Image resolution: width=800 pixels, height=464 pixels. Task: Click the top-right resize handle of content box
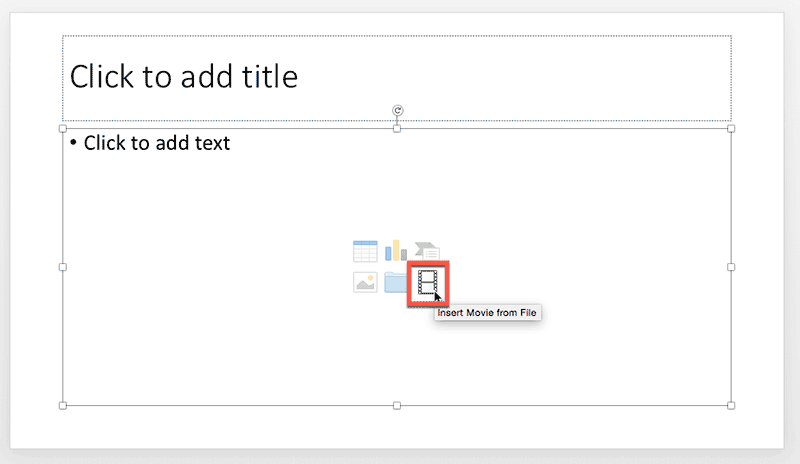(731, 129)
